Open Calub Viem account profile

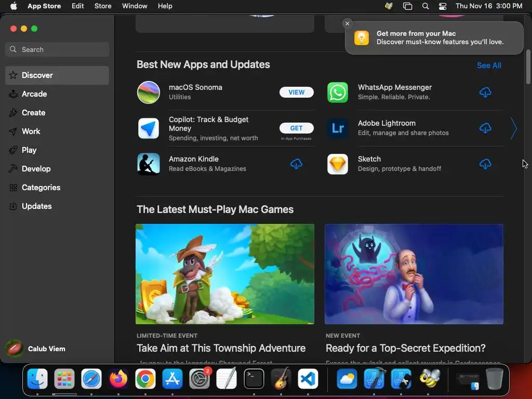(x=36, y=349)
